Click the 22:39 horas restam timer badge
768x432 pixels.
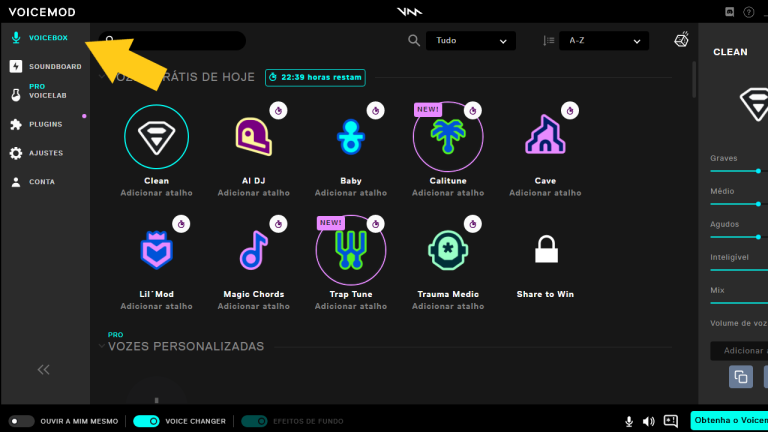point(315,77)
